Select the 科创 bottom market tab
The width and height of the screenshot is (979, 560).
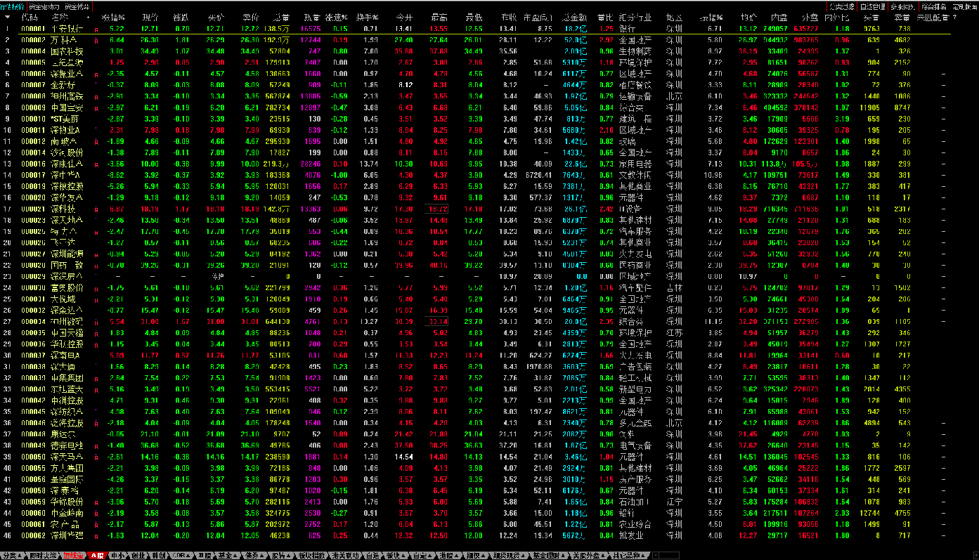(x=157, y=555)
